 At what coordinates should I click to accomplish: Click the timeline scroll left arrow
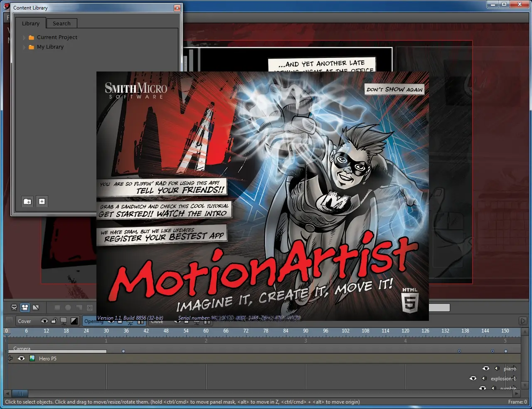7,393
